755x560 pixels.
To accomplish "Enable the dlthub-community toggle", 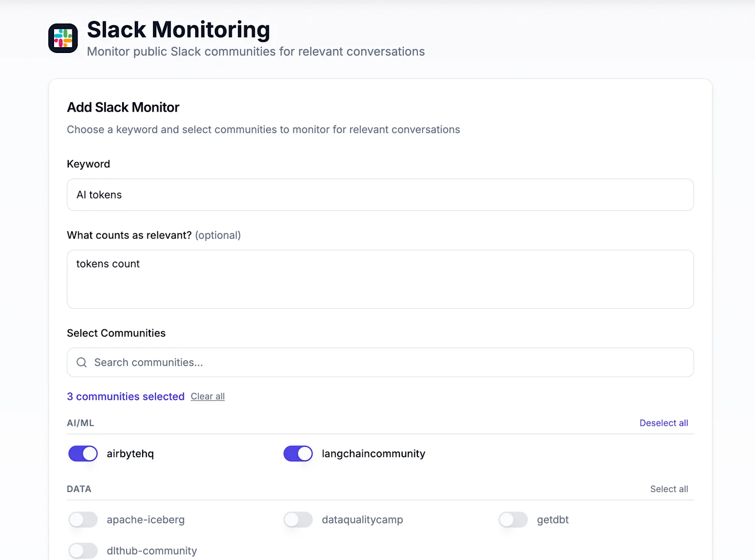I will tap(83, 551).
